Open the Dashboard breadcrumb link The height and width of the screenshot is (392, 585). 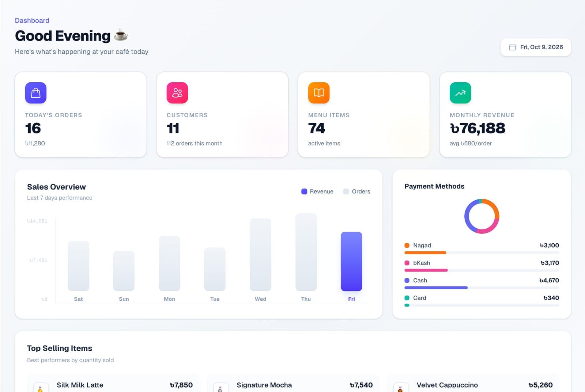pos(32,20)
